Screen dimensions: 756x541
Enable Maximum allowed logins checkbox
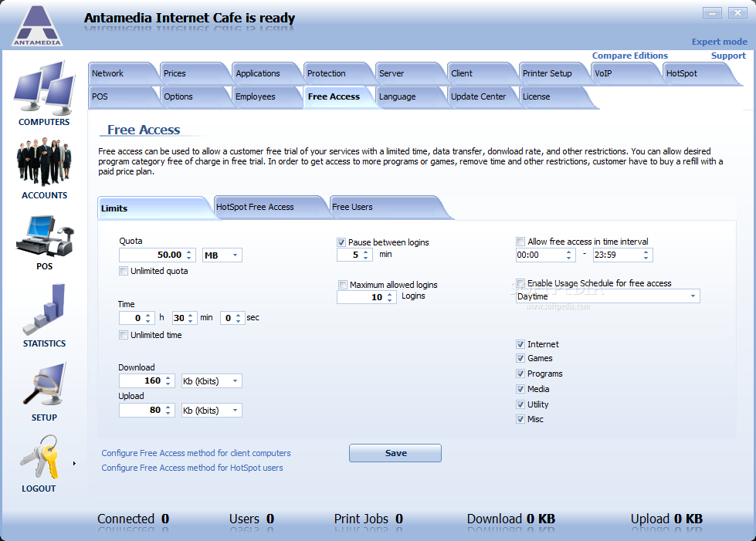point(343,285)
